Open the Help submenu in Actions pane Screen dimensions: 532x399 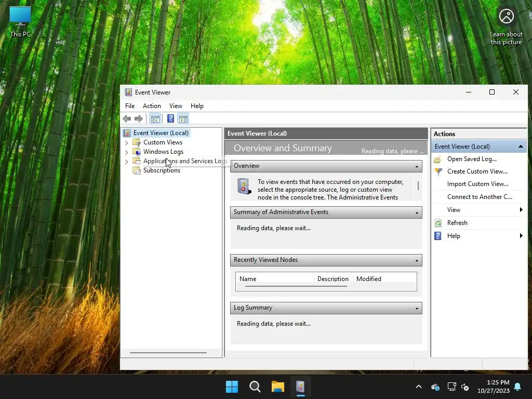478,236
